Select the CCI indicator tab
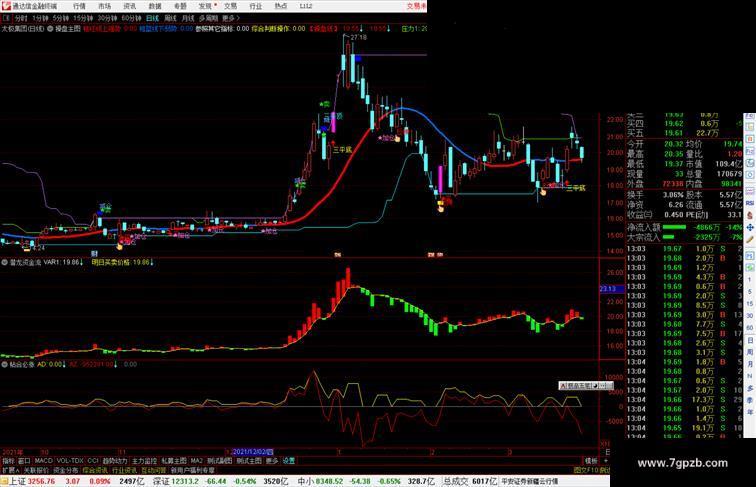Viewport: 756px width, 487px height. click(93, 461)
